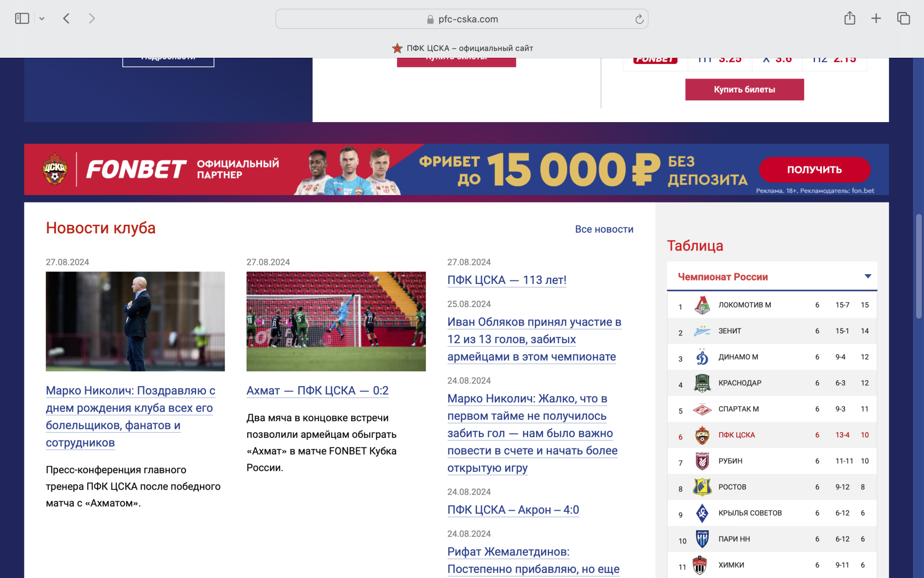Open the Рифат Жемалетдинов article link

coord(533,560)
